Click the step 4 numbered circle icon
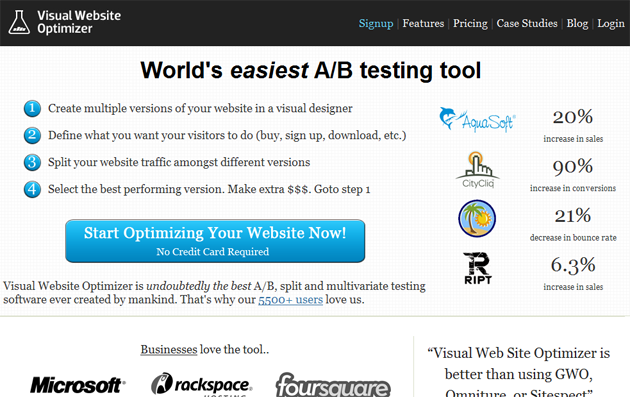The height and width of the screenshot is (397, 630). tap(32, 189)
